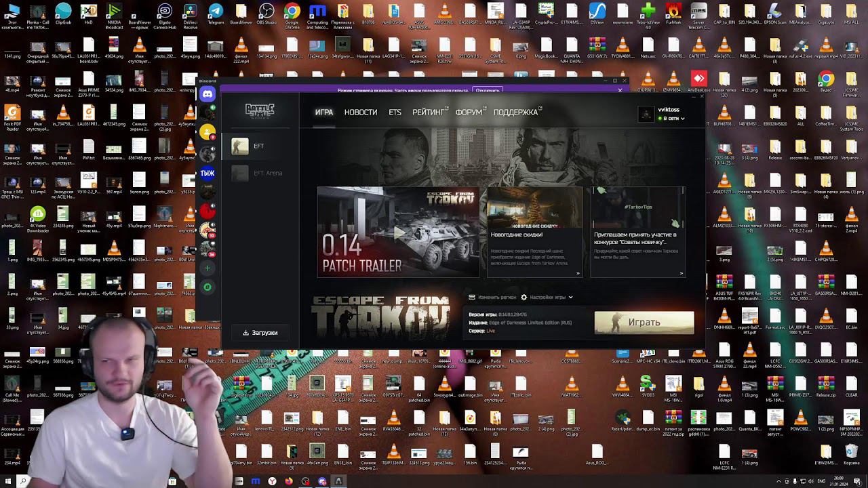The width and height of the screenshot is (868, 488).
Task: Select the FurMark desktop shortcut
Action: click(673, 15)
